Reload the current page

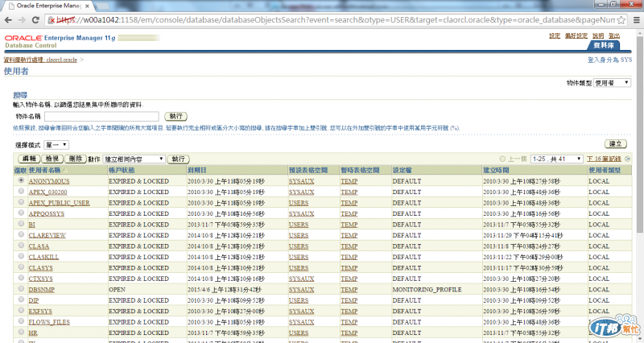(35, 20)
